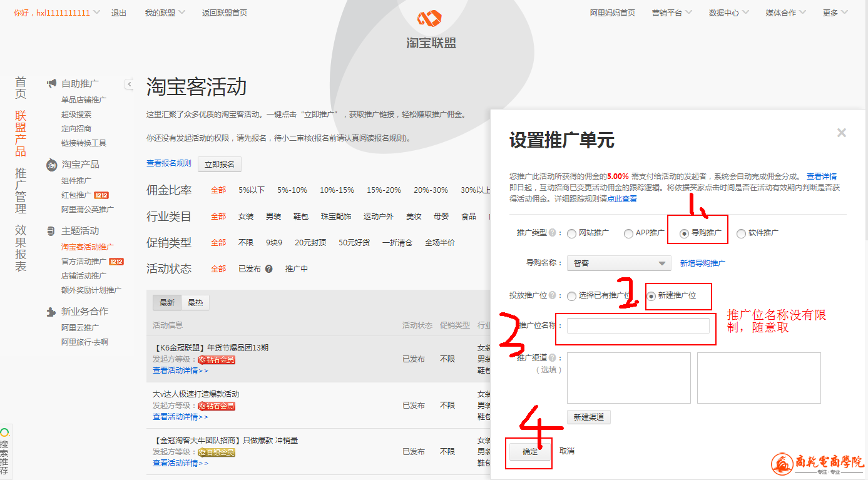Click the 淘宝产品 section icon
The image size is (868, 480).
coord(52,165)
